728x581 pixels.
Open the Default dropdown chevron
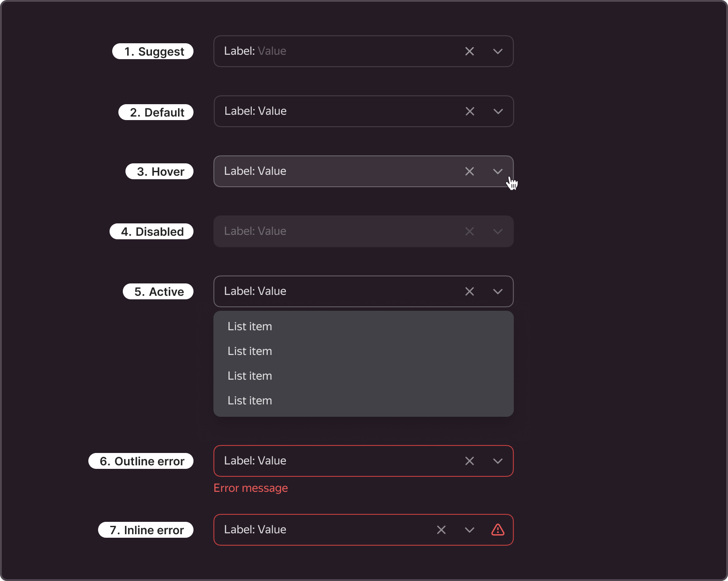tap(498, 112)
